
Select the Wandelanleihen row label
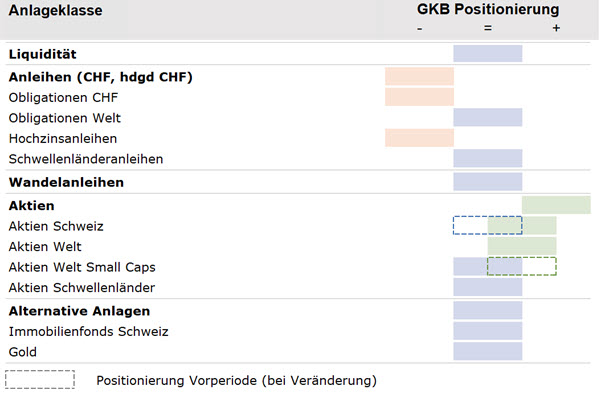coord(66,182)
